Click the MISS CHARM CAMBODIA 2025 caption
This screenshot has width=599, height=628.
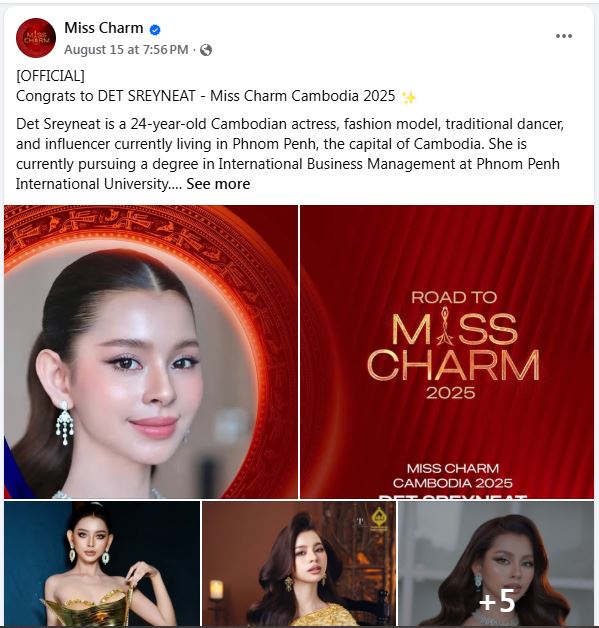(452, 475)
